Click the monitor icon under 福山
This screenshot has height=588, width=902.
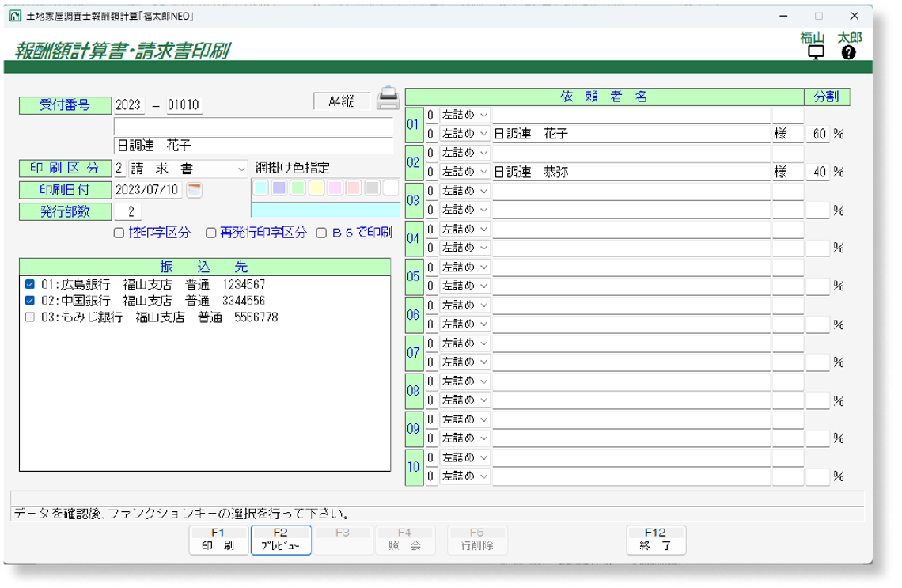click(815, 53)
